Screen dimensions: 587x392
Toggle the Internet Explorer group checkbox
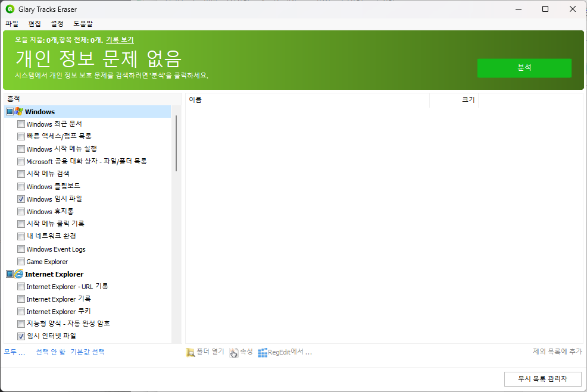pyautogui.click(x=10, y=274)
